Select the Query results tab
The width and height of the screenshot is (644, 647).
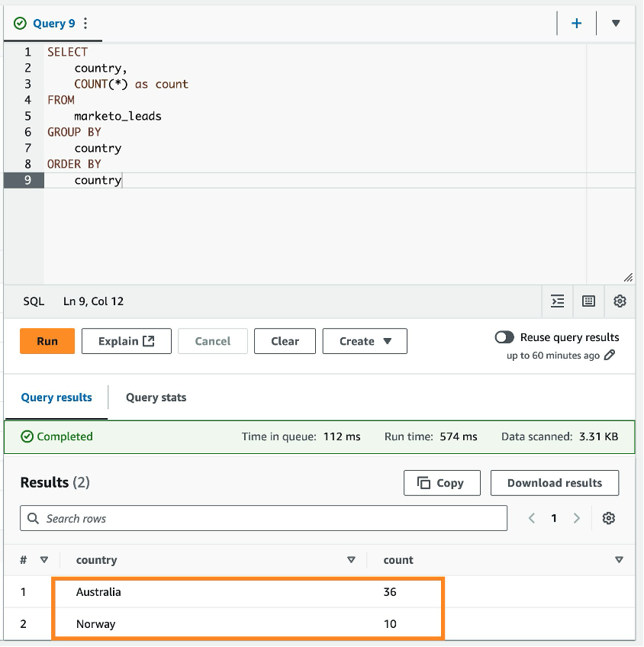click(56, 398)
